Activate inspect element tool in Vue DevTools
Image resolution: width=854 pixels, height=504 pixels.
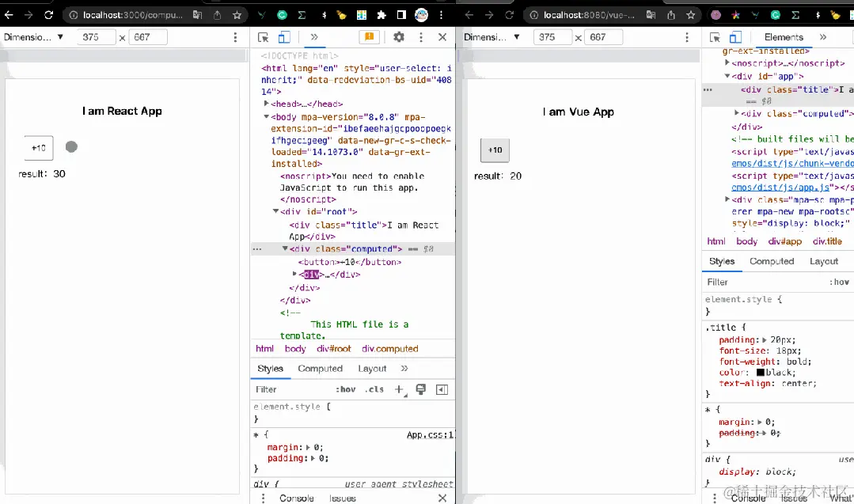coord(715,37)
